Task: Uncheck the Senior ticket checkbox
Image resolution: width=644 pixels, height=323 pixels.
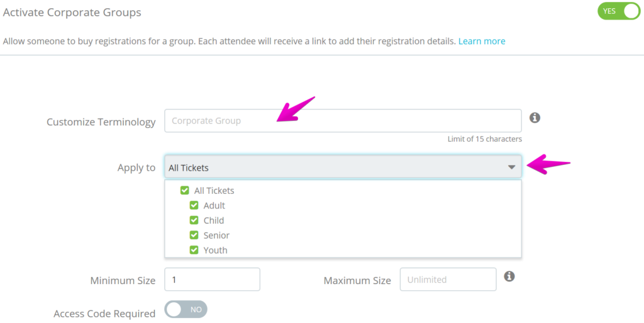Action: [194, 235]
